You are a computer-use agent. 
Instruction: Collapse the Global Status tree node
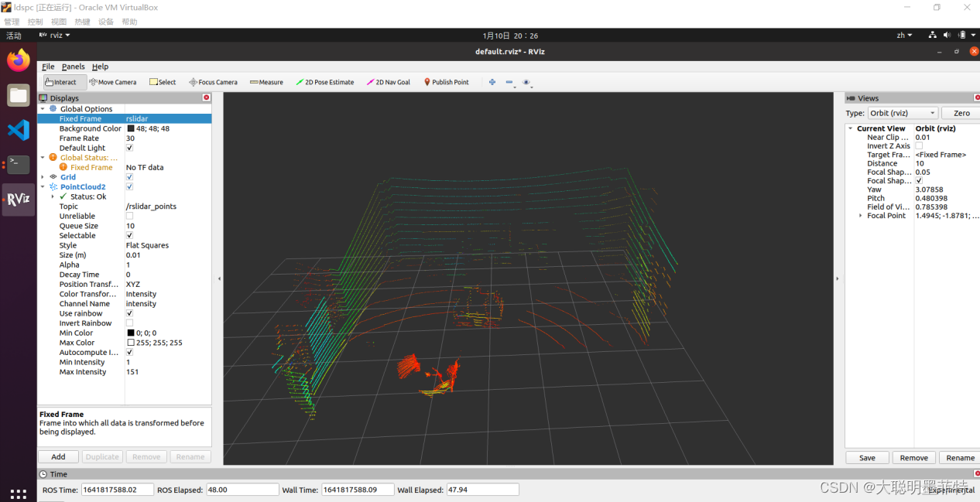click(43, 157)
